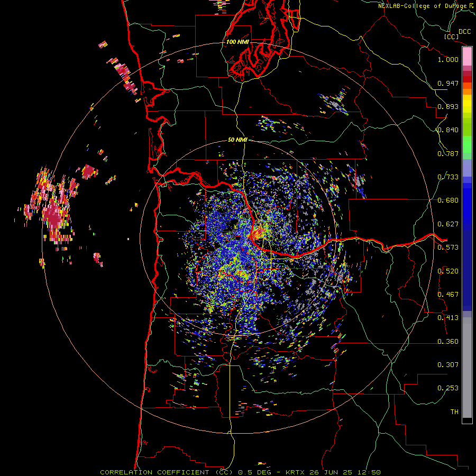This screenshot has height=476, width=476.
Task: Select the 0.627 value on color scale
Action: pos(448,224)
